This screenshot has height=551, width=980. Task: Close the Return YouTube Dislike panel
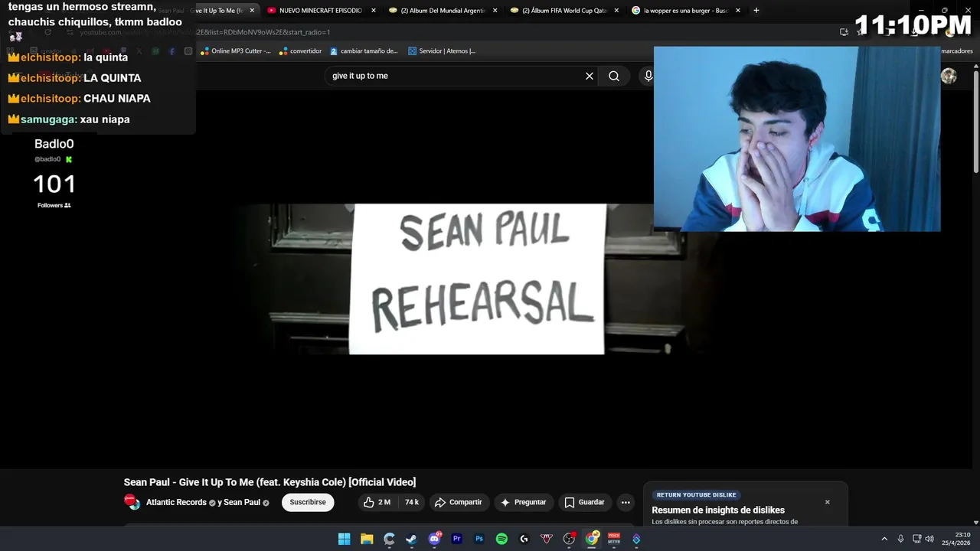(827, 502)
